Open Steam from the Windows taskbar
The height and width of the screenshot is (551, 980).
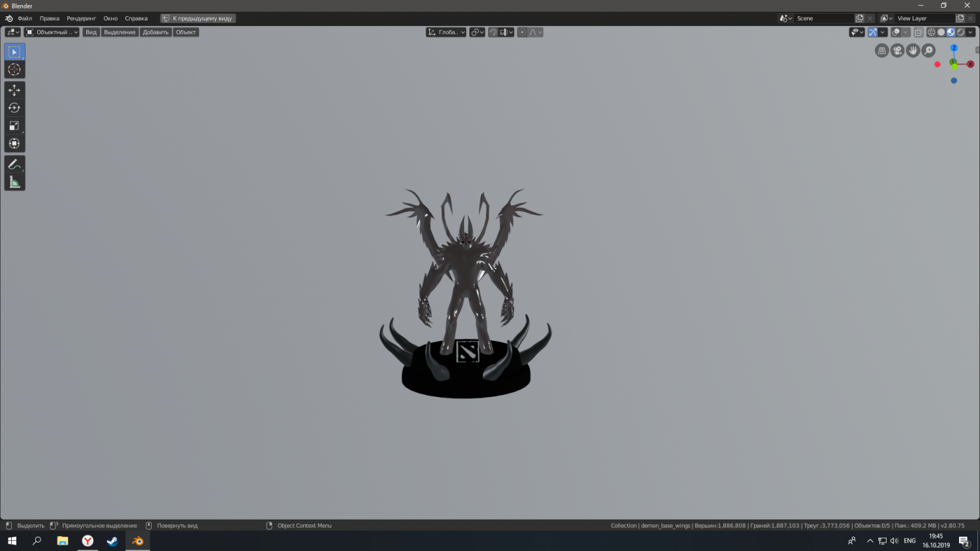pyautogui.click(x=112, y=541)
